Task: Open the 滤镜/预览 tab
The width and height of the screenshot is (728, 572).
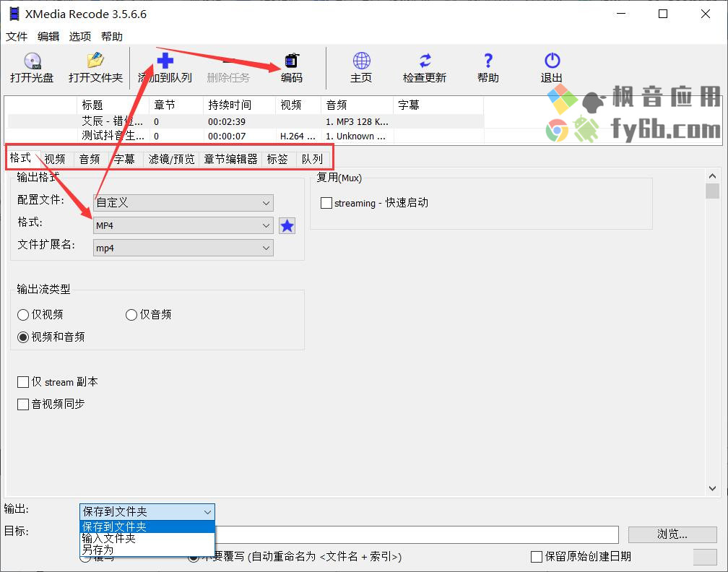Action: click(x=171, y=159)
